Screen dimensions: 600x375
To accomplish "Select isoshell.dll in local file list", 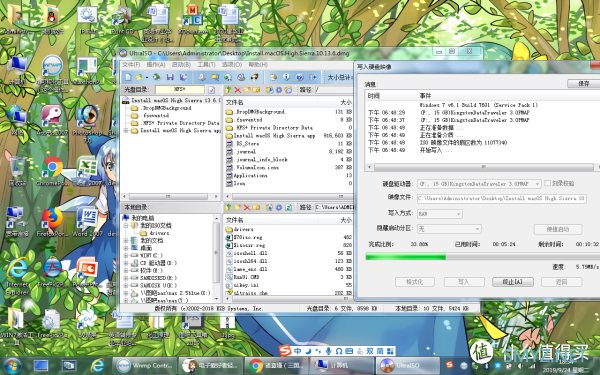I will pos(247,253).
